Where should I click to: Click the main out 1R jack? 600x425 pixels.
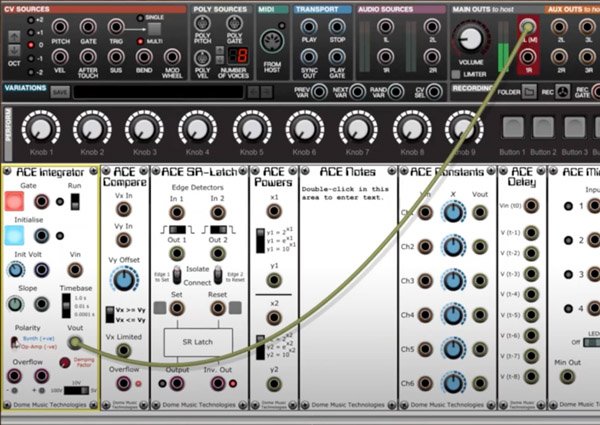coord(528,57)
